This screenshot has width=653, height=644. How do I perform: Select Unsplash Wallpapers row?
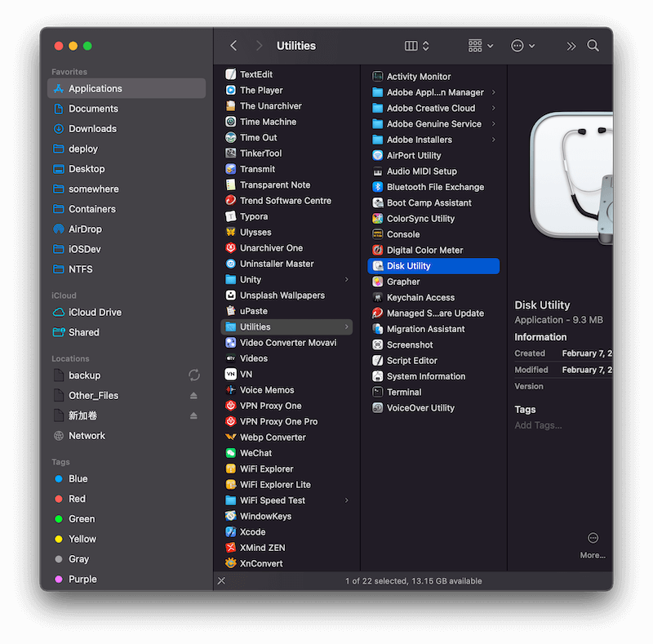coord(287,295)
